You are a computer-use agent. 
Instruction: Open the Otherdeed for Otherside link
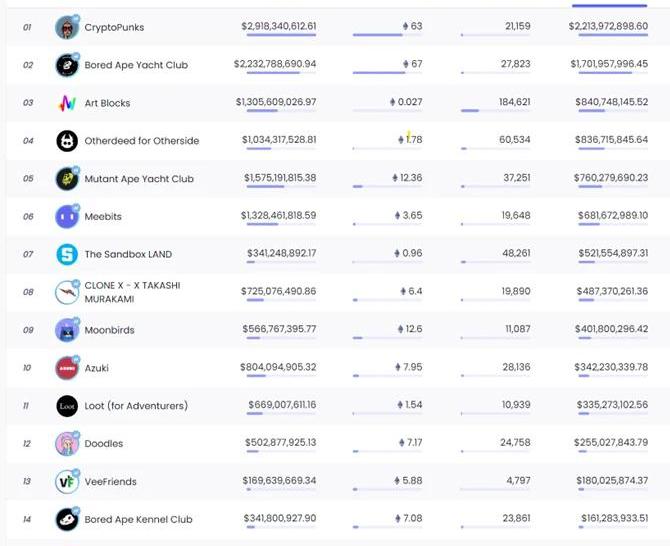tap(142, 141)
